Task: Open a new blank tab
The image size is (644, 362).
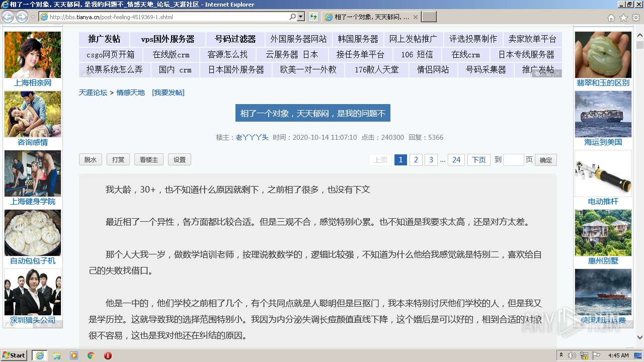Action: click(429, 17)
